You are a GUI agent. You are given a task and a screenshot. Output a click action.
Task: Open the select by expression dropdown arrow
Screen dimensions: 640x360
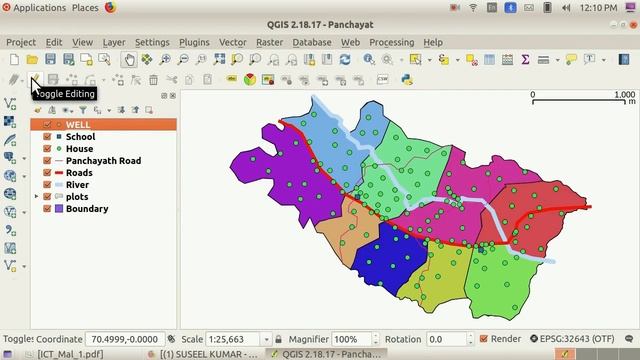pos(458,60)
